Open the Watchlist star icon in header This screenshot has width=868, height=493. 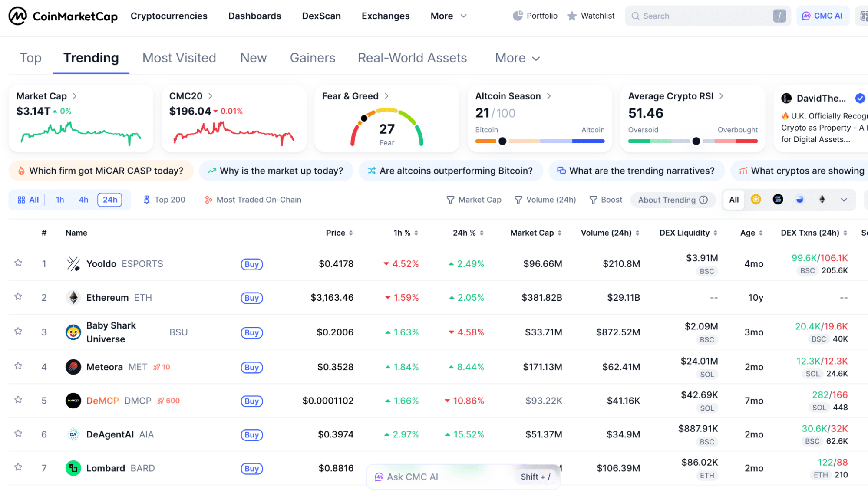point(572,16)
